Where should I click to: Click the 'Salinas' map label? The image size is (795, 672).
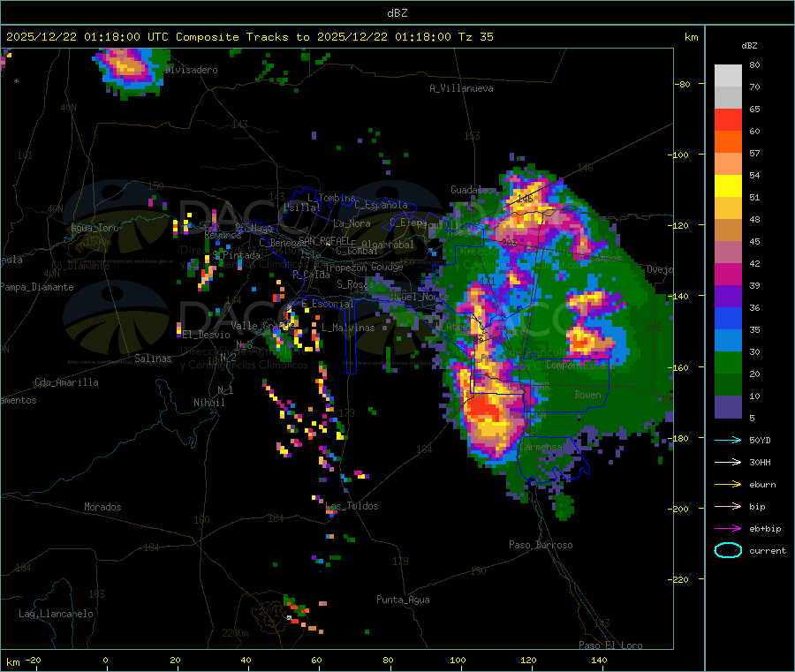click(x=153, y=359)
